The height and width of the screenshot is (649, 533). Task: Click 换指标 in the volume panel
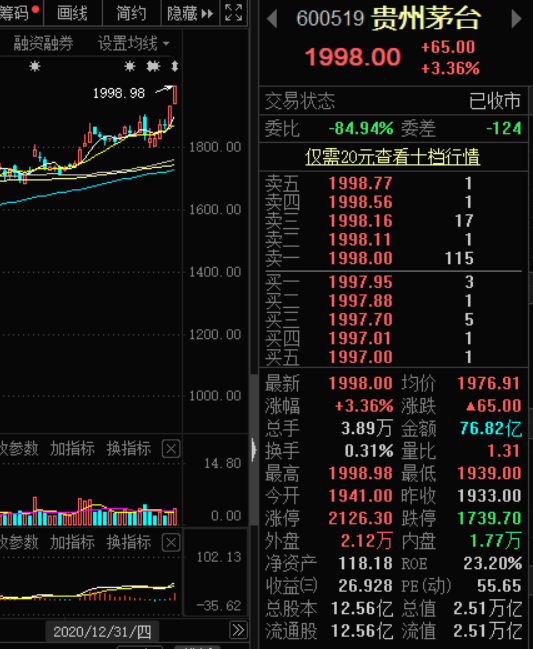(x=129, y=449)
